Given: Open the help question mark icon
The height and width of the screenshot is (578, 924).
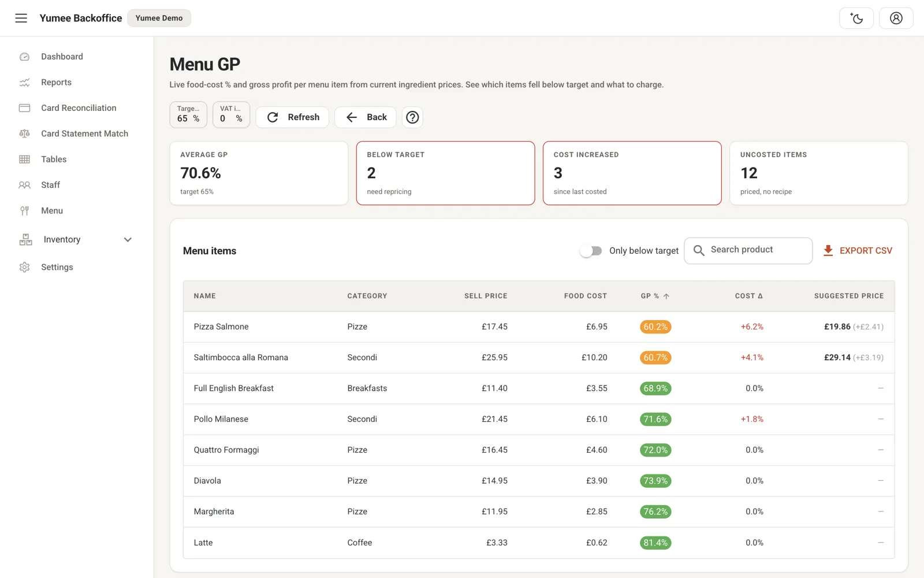Looking at the screenshot, I should pyautogui.click(x=412, y=117).
